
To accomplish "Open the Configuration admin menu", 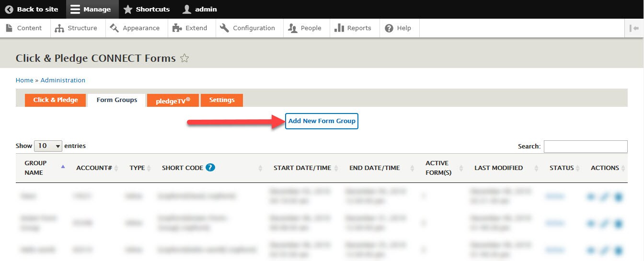I will point(248,28).
